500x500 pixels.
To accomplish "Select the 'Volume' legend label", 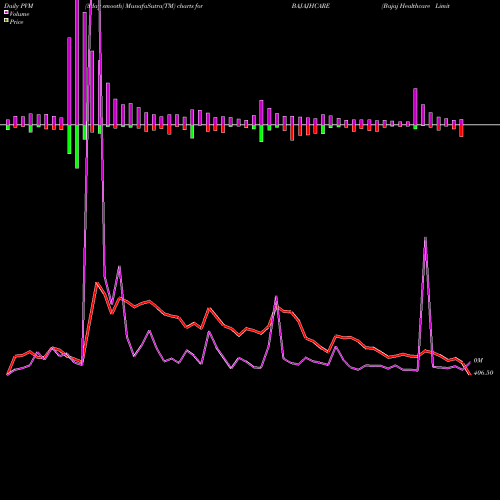I will pyautogui.click(x=19, y=14).
